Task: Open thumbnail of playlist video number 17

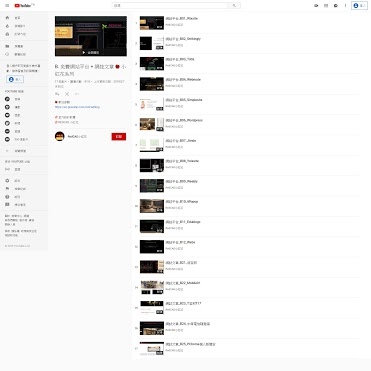Action: [152, 348]
